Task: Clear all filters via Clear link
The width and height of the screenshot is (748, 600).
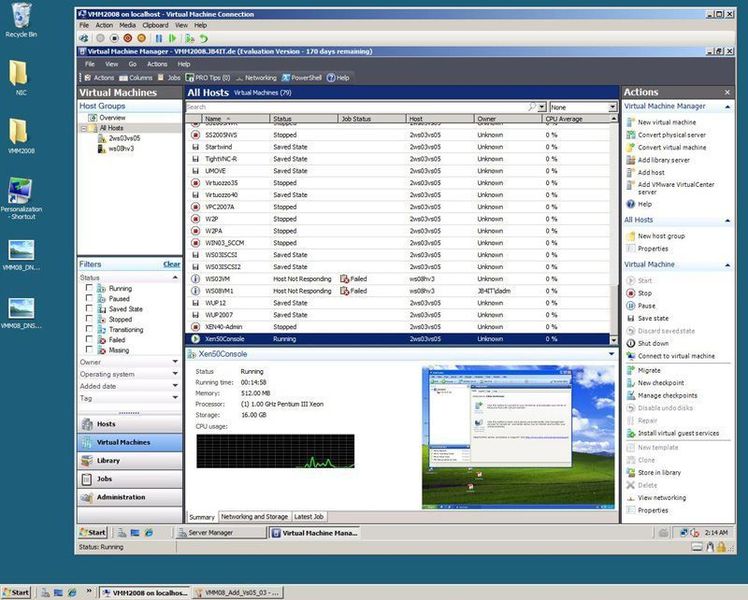Action: coord(172,264)
